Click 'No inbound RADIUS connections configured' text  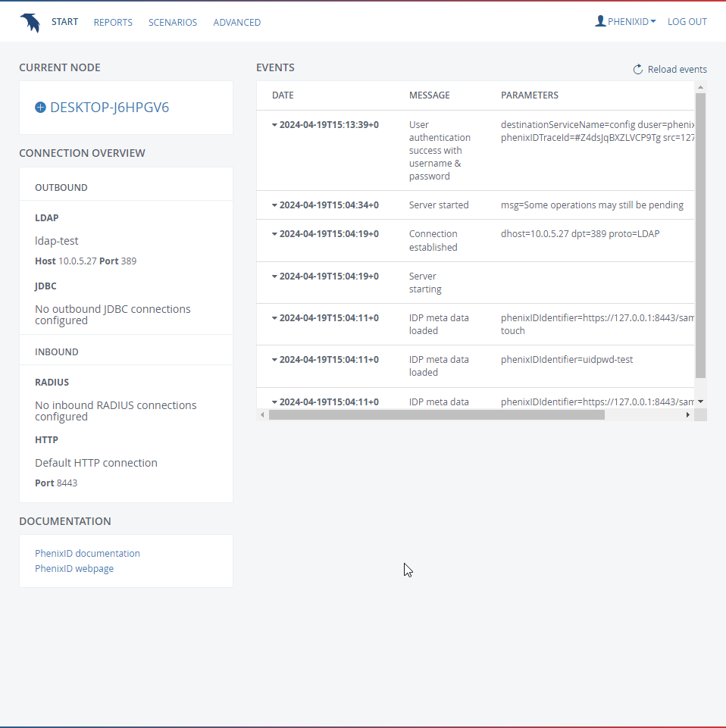coord(116,411)
